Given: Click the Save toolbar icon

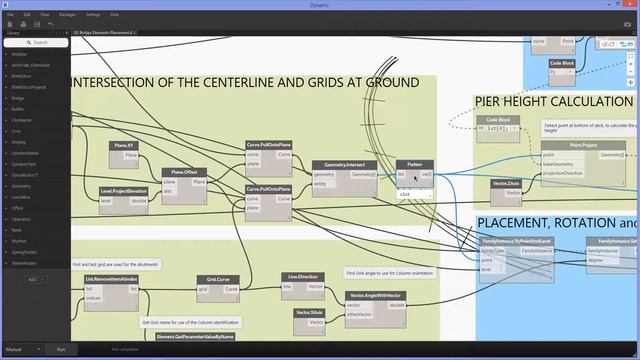Looking at the screenshot, I should (x=37, y=24).
